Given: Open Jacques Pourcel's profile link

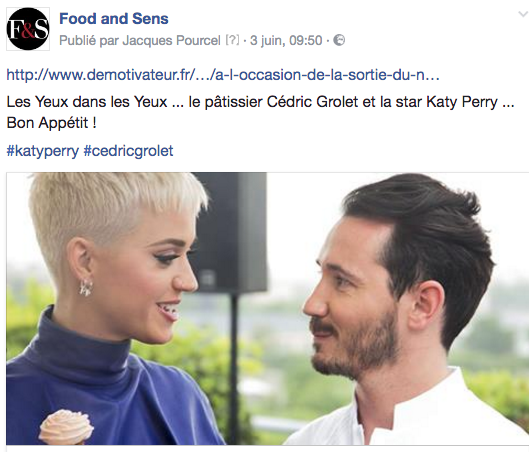Looking at the screenshot, I should coord(171,40).
